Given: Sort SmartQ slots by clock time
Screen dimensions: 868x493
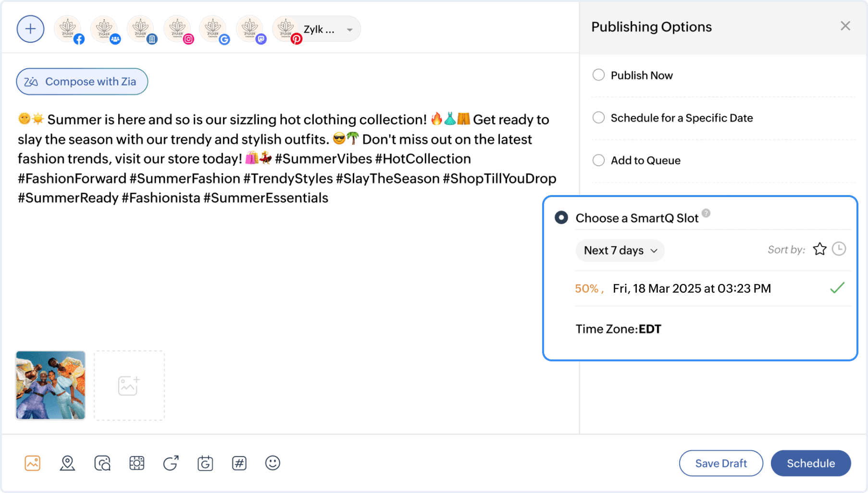Looking at the screenshot, I should point(839,249).
